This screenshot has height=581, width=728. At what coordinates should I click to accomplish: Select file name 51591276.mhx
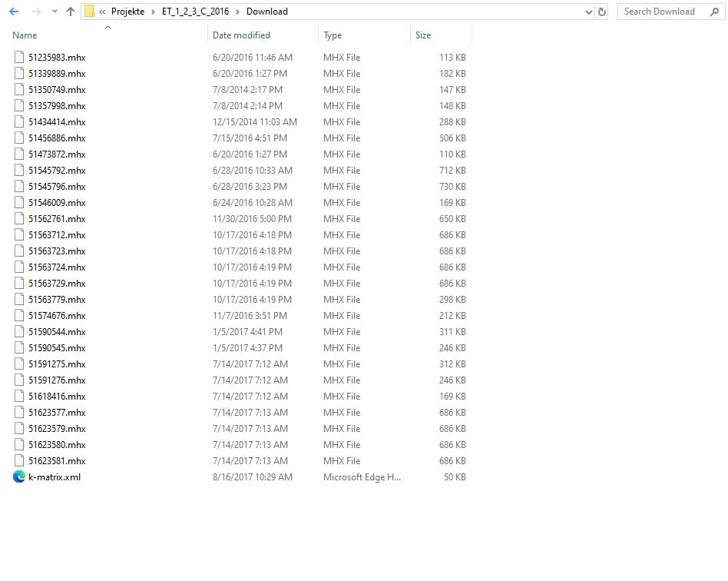point(57,380)
